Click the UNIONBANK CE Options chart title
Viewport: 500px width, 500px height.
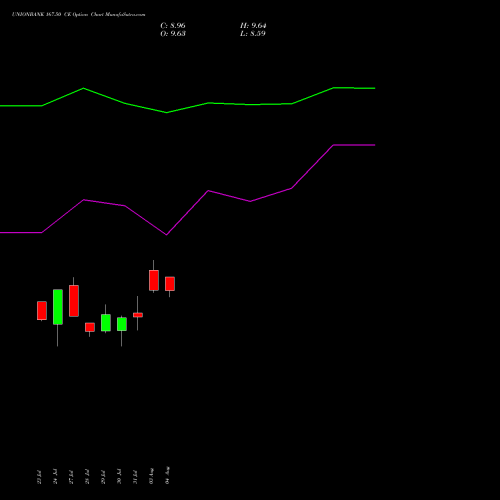[x=78, y=14]
